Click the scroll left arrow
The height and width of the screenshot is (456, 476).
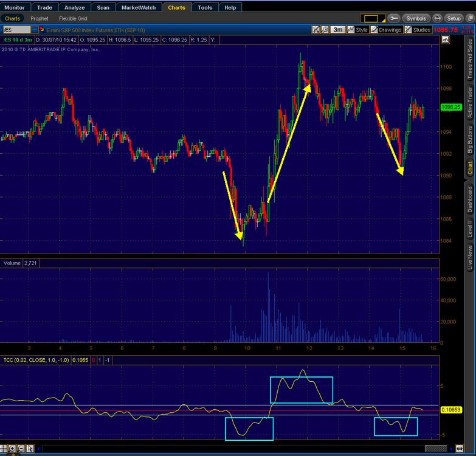[38, 449]
